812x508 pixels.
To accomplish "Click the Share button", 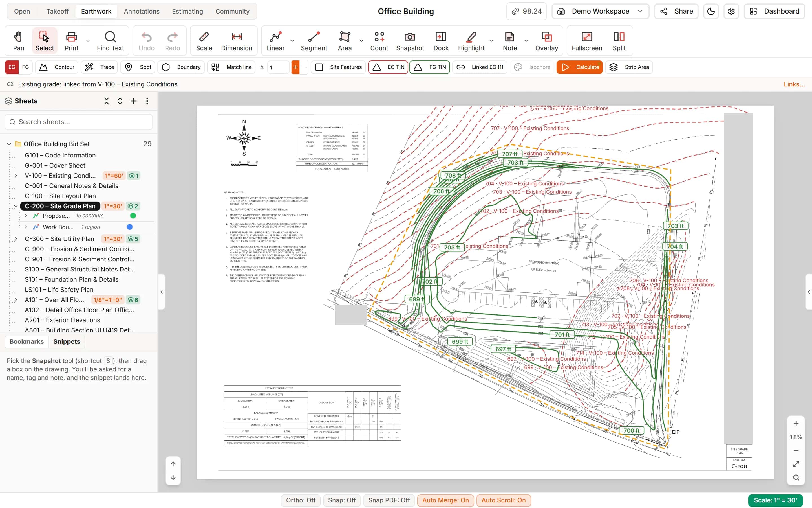I will pyautogui.click(x=676, y=11).
